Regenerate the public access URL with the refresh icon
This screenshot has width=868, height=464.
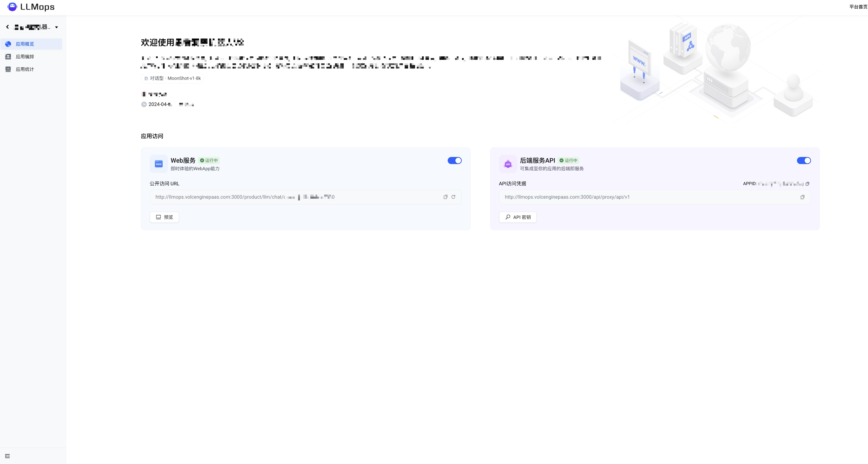(x=454, y=197)
